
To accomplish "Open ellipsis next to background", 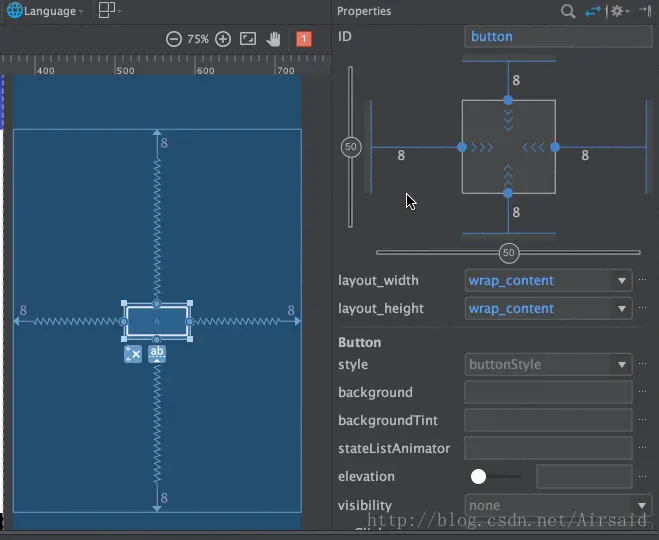I will (x=642, y=391).
